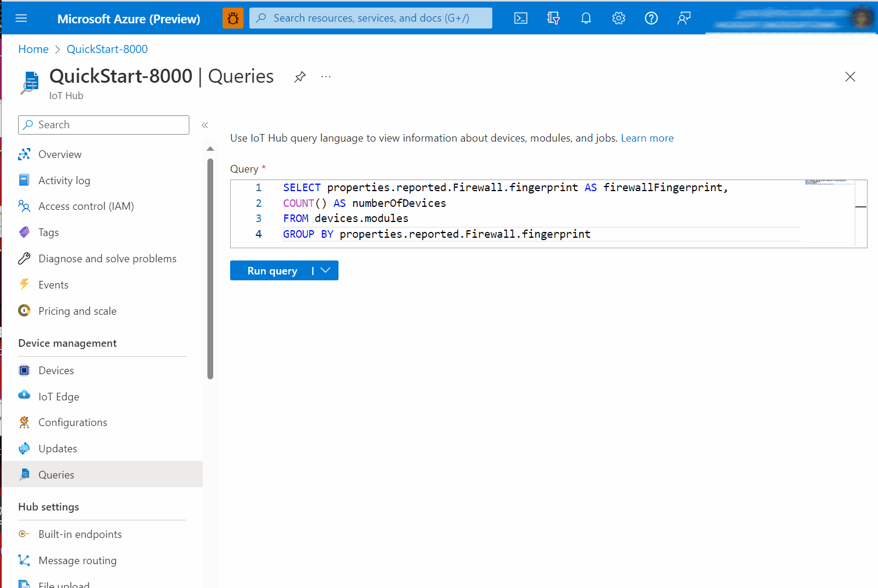Go to Pricing and scale
The width and height of the screenshot is (878, 588).
pos(77,311)
